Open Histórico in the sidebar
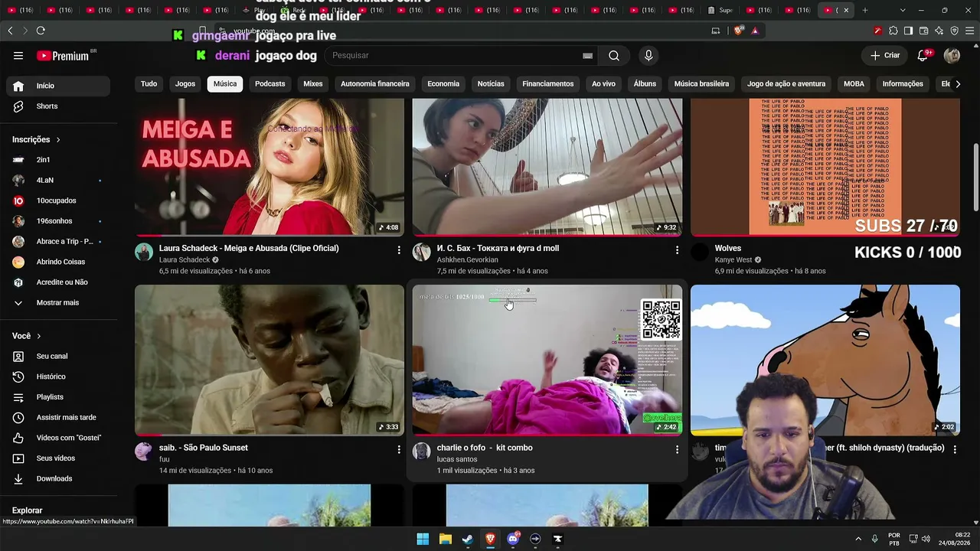The image size is (980, 551). pos(58,377)
